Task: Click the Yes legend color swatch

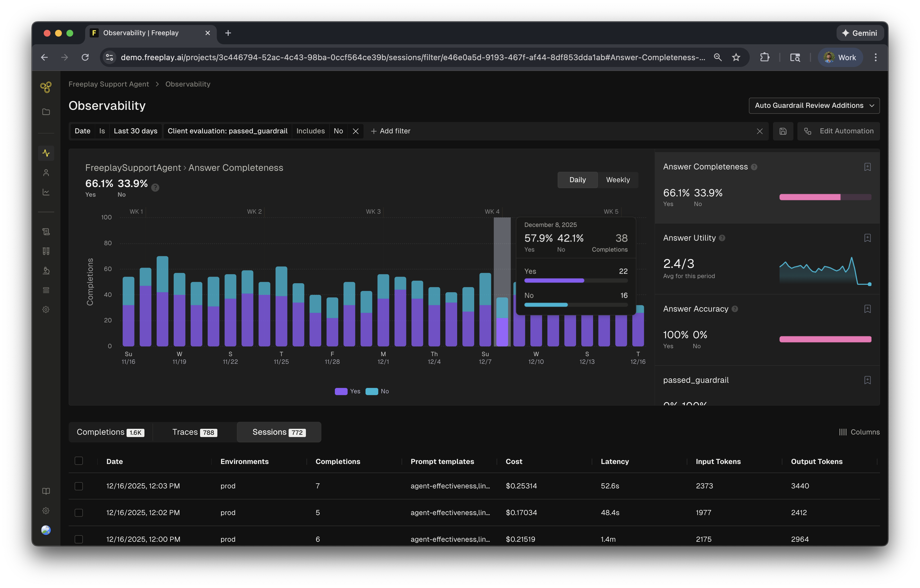Action: pos(341,391)
